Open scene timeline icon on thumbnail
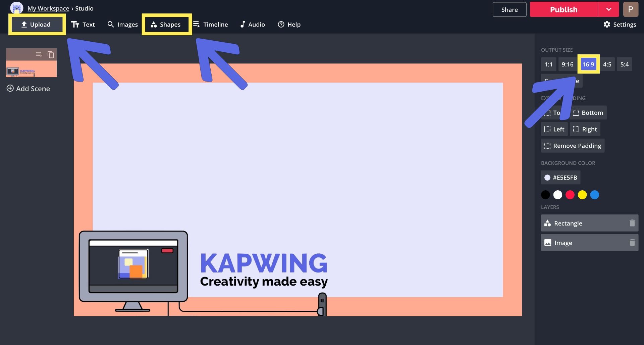644x345 pixels. click(x=39, y=54)
